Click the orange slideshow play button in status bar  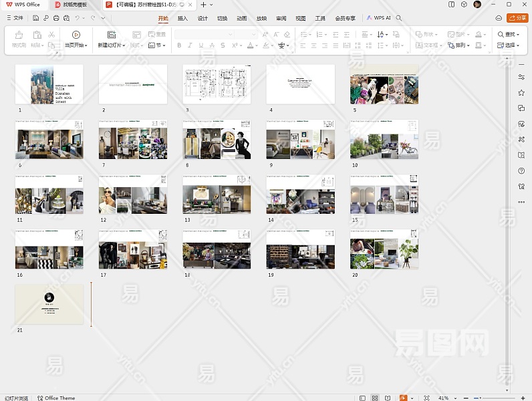pyautogui.click(x=403, y=398)
